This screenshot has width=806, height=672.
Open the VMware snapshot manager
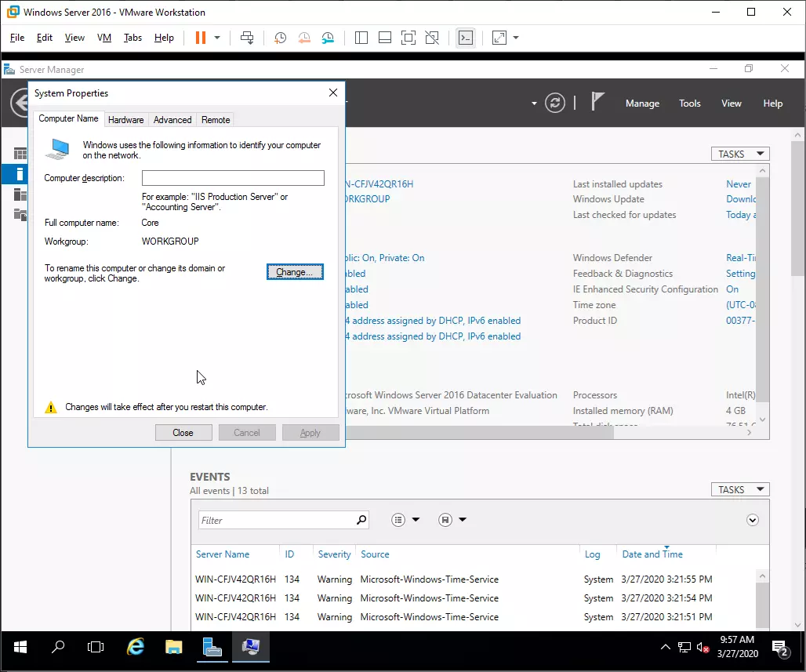pyautogui.click(x=328, y=38)
